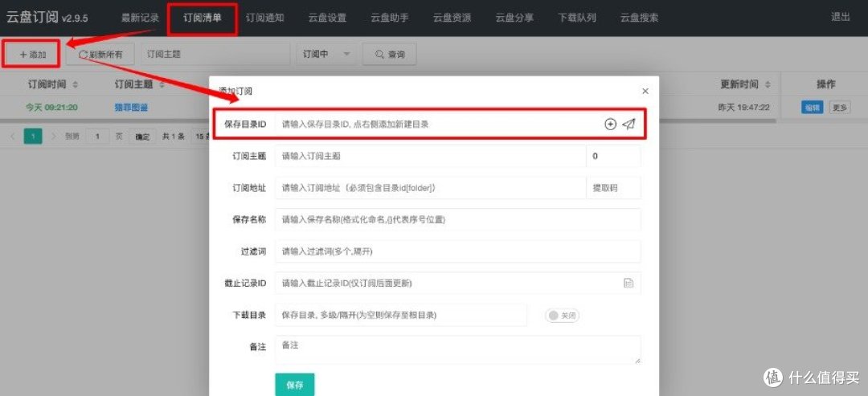Click the 添加 button
868x396 pixels.
[x=31, y=54]
